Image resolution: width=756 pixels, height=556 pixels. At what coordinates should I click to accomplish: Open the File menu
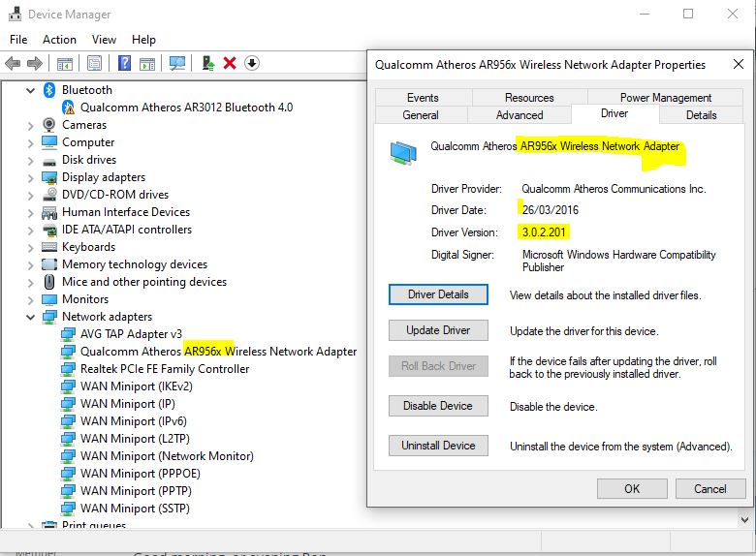[x=18, y=40]
